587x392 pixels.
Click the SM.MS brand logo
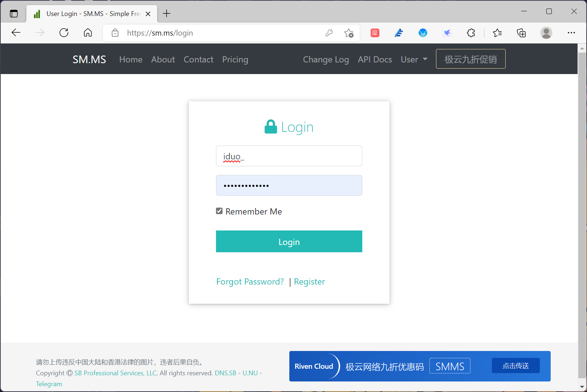(89, 60)
